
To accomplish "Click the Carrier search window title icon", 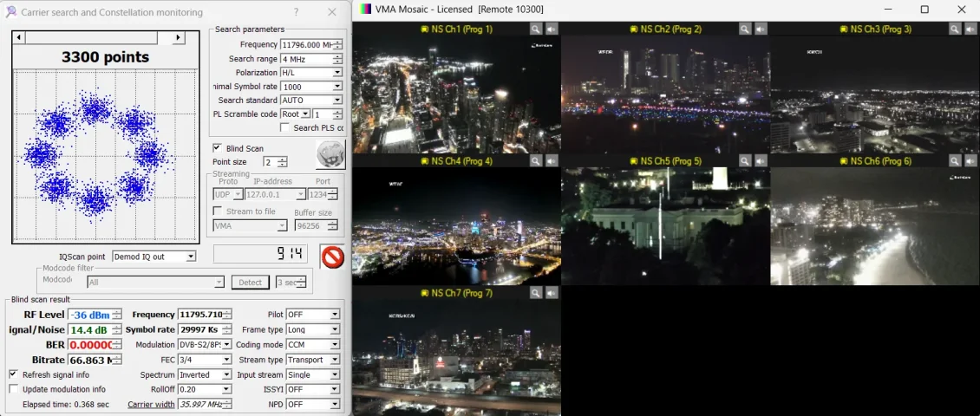I will 10,12.
